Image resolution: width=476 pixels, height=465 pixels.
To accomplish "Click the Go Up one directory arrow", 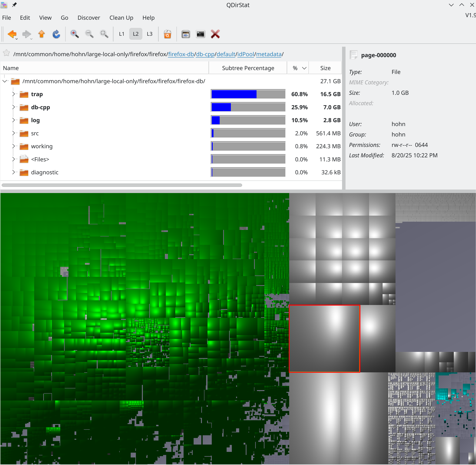I will pyautogui.click(x=42, y=34).
